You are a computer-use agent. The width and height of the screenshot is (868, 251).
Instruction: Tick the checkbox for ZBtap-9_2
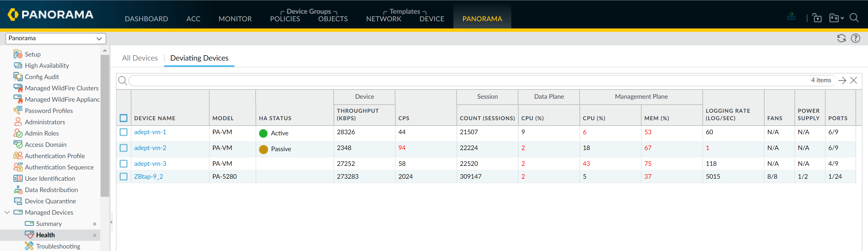coord(124,176)
